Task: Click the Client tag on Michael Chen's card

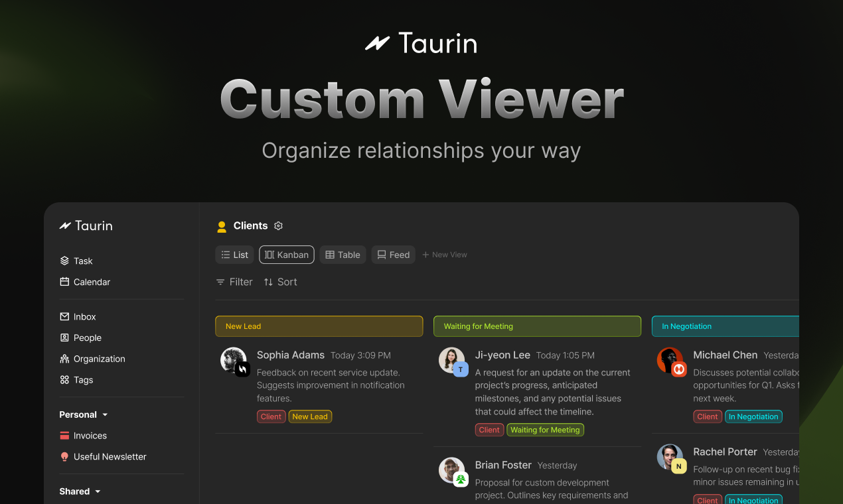Action: tap(708, 416)
